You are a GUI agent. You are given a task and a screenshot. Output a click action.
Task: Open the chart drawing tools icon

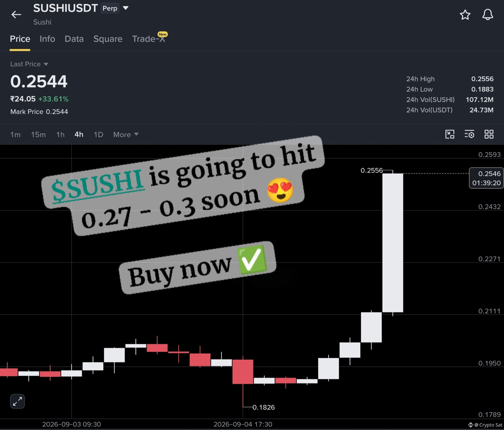click(x=450, y=134)
